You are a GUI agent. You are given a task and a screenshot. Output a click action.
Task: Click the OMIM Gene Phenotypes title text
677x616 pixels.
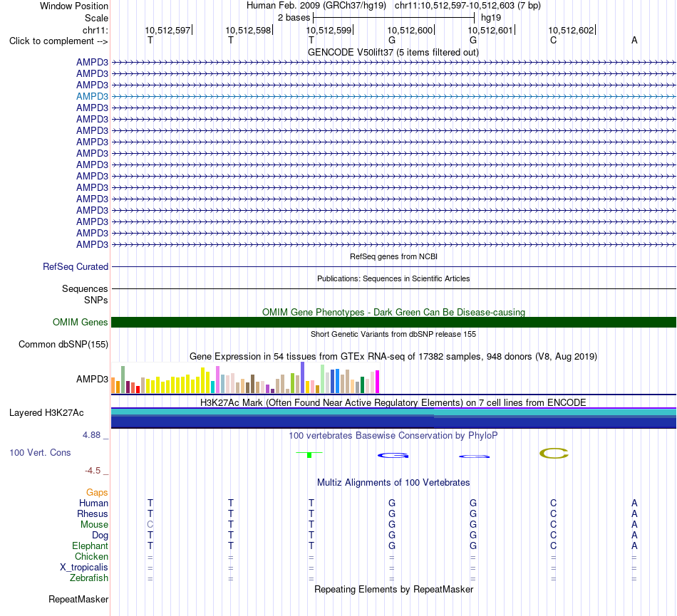click(393, 312)
